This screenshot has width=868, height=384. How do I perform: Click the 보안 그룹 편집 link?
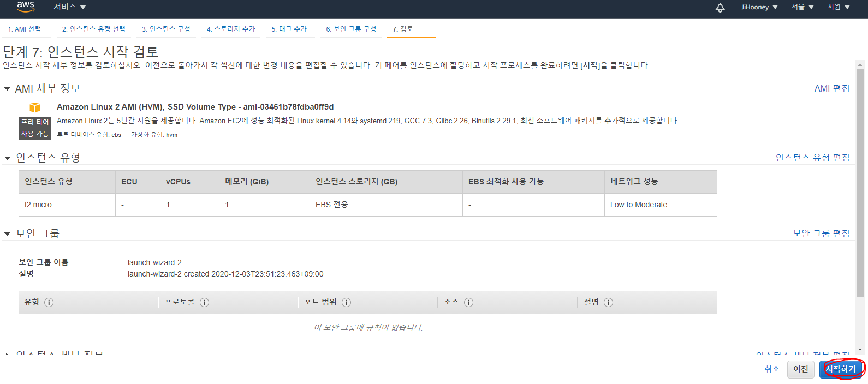click(821, 233)
